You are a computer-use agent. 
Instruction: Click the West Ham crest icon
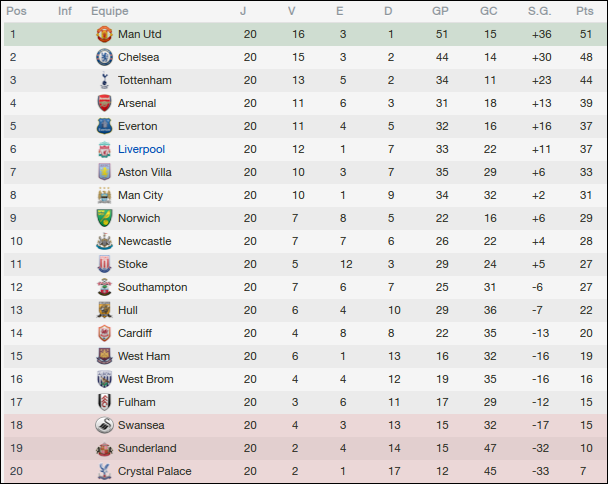tap(104, 356)
